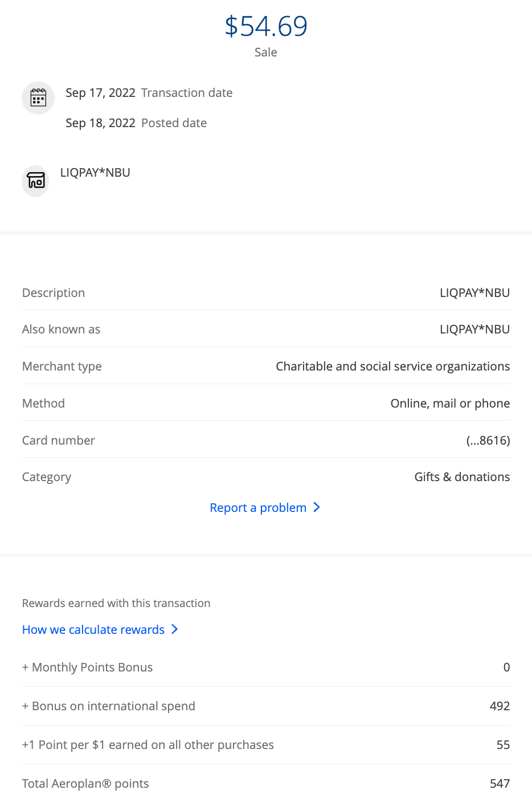Click the calendar icon beside transaction date
The width and height of the screenshot is (532, 802).
(38, 98)
